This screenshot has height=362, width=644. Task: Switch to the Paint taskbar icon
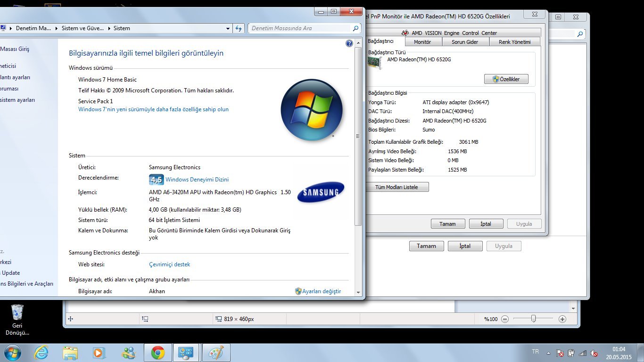[x=216, y=353]
